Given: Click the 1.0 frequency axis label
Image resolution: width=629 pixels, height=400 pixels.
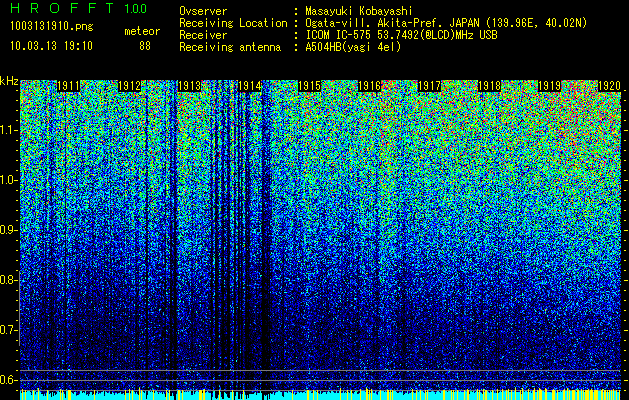Looking at the screenshot, I should tap(8, 180).
